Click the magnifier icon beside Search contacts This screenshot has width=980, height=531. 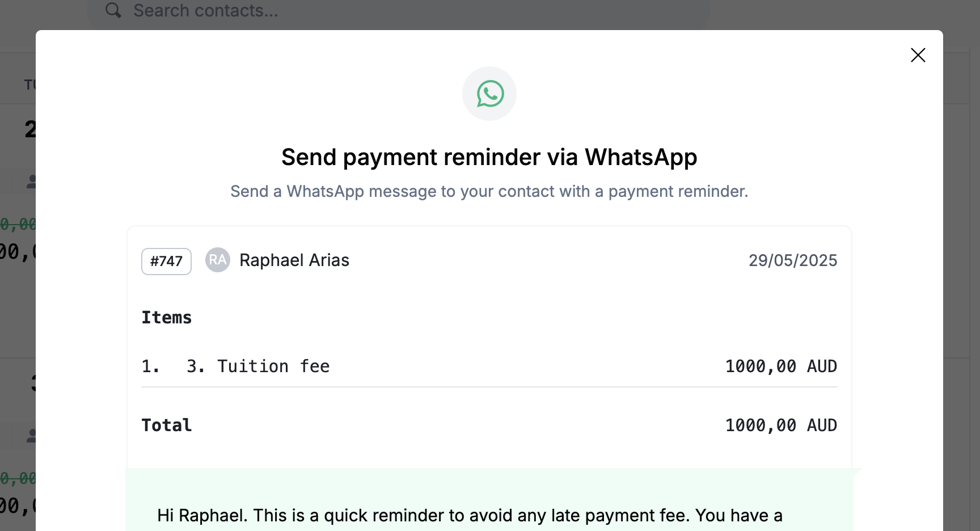(x=113, y=10)
